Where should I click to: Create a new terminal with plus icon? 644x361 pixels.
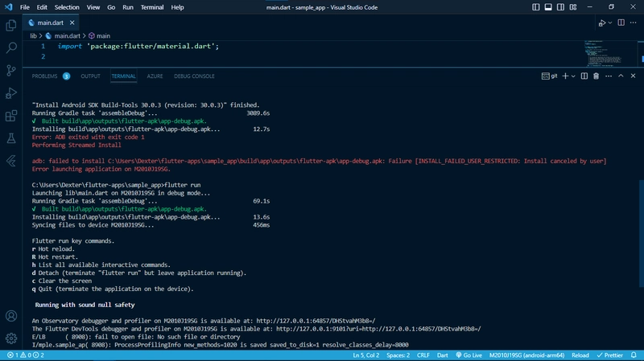565,76
